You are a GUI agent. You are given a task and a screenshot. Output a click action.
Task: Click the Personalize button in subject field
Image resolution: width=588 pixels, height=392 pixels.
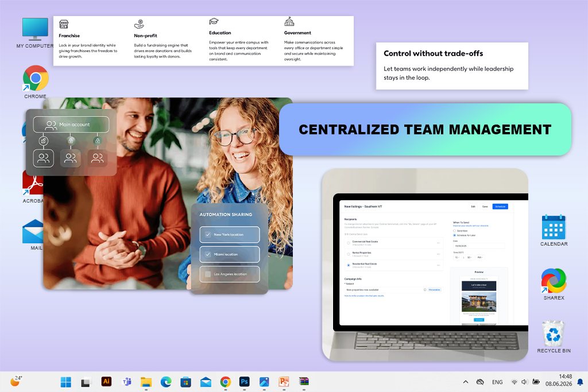tap(434, 290)
